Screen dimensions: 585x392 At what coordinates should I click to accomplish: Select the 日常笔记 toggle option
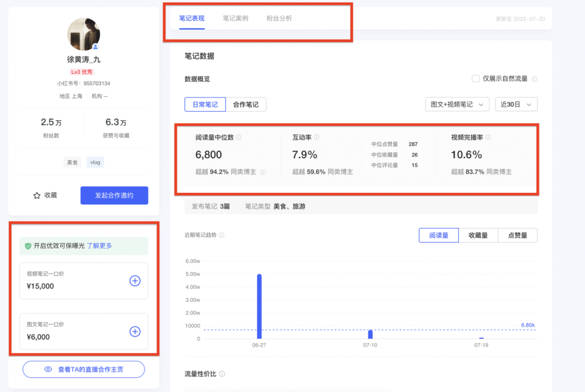(205, 104)
